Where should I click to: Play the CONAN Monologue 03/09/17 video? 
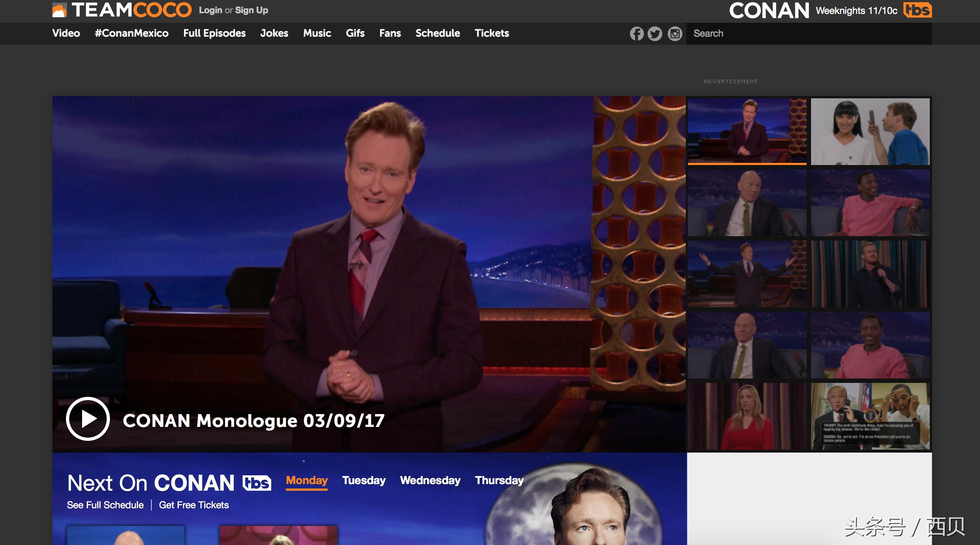coord(88,418)
